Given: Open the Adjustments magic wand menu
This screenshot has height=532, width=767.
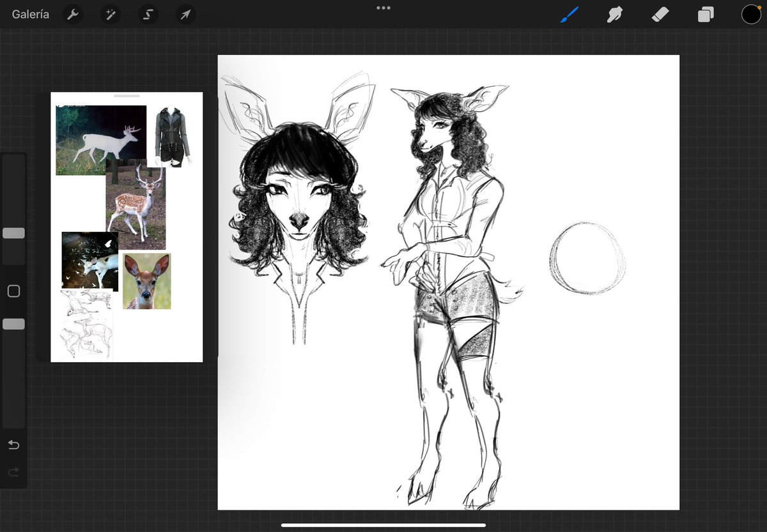Looking at the screenshot, I should pos(109,14).
